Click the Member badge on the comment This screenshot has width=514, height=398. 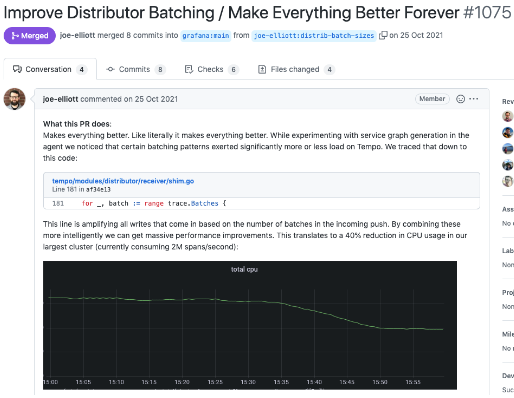point(432,99)
